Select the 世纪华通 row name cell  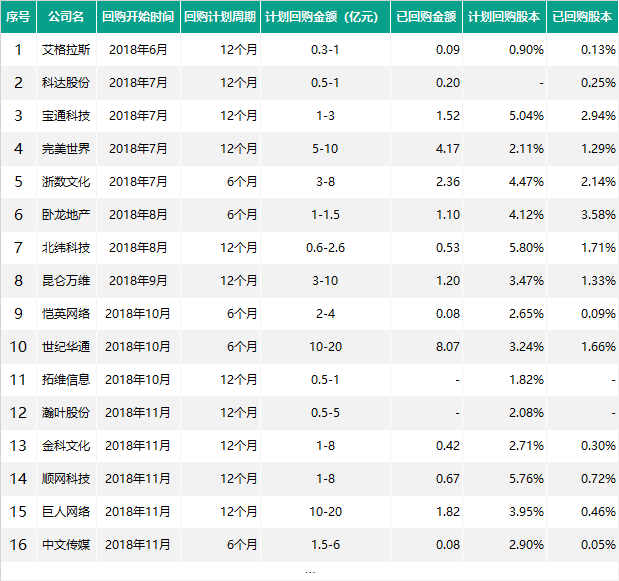coord(66,347)
